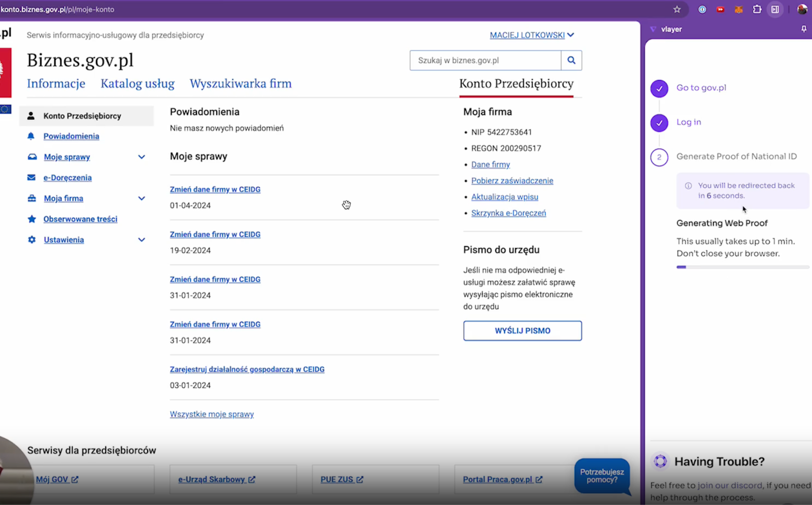Open the Skrzynka e-Doręczeń link
Viewport: 812px width, 505px height.
[x=509, y=213]
